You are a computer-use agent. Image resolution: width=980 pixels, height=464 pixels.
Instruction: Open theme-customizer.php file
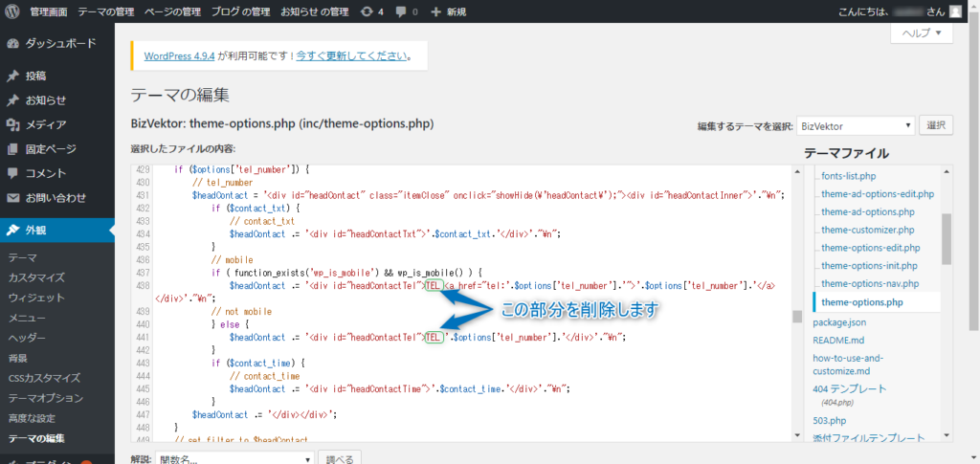pos(867,230)
